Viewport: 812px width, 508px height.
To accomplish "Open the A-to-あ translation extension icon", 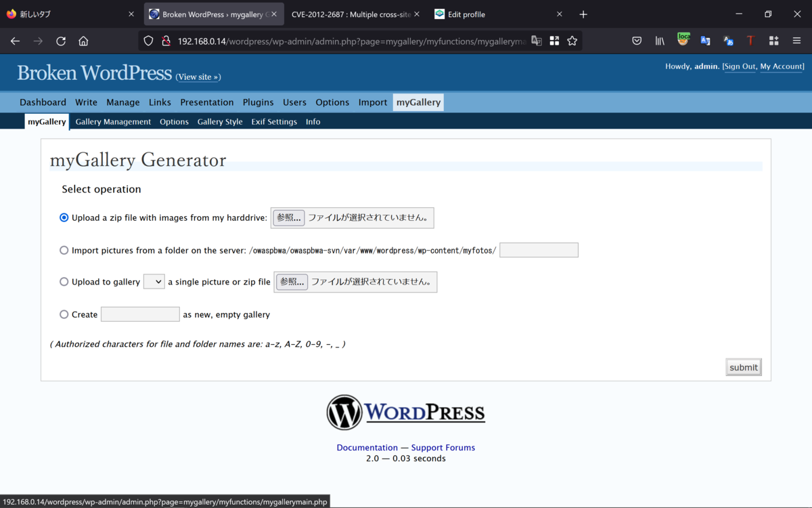I will (728, 41).
